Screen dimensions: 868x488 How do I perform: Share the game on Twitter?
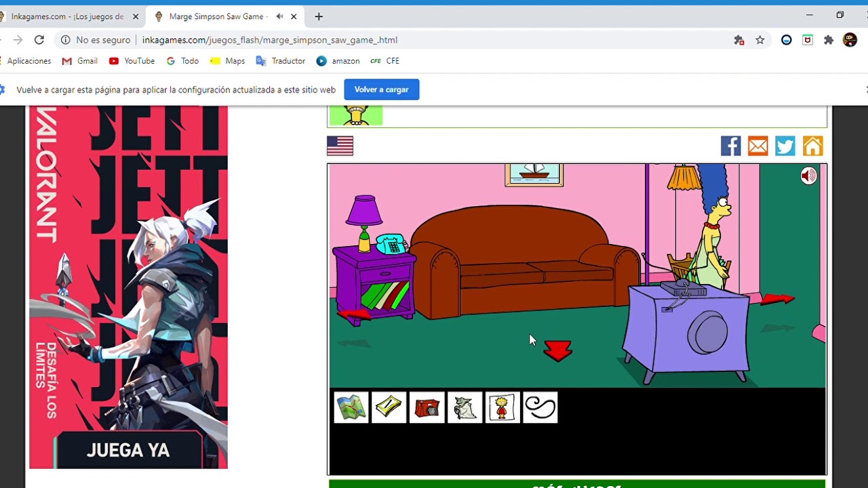tap(785, 146)
